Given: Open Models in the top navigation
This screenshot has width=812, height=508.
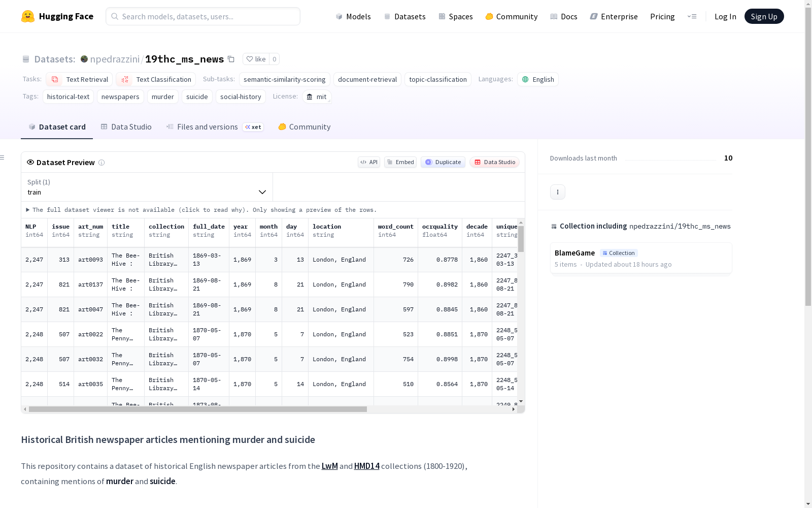Looking at the screenshot, I should [353, 16].
